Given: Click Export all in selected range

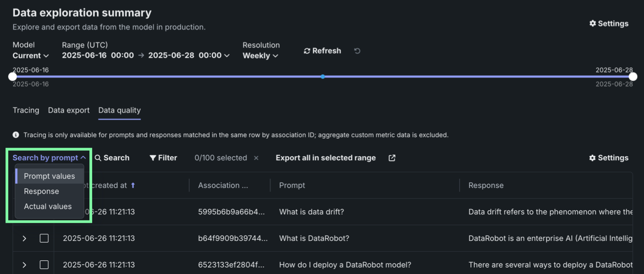Looking at the screenshot, I should tap(326, 158).
